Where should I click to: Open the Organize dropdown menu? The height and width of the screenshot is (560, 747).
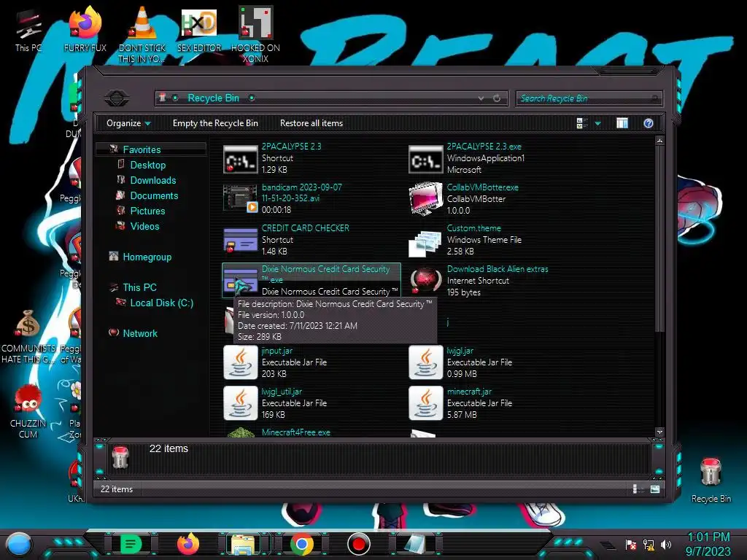pos(128,123)
